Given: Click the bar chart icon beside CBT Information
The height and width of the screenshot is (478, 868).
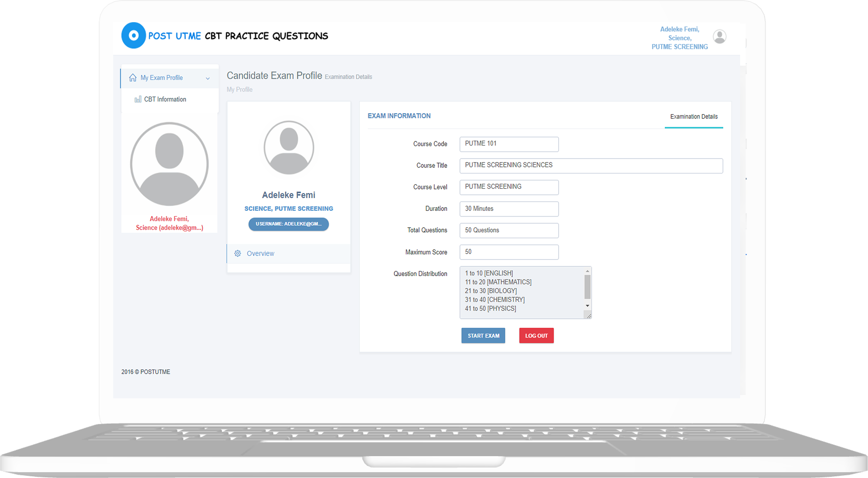Looking at the screenshot, I should (138, 99).
